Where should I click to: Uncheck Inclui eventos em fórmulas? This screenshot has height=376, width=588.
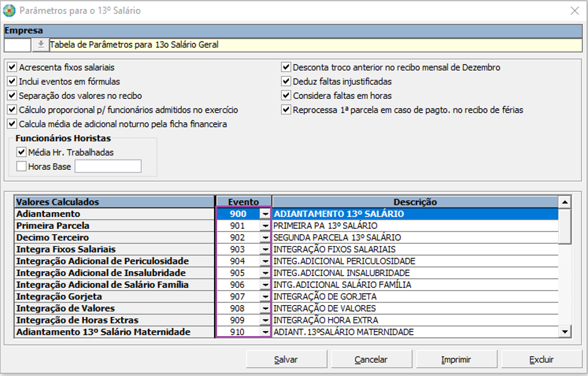pyautogui.click(x=13, y=82)
